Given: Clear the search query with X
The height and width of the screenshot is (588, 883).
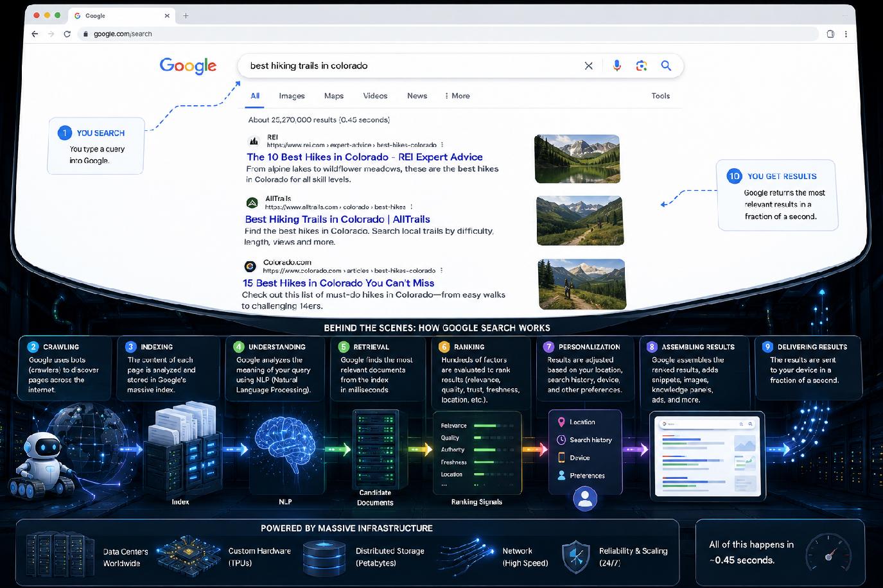Looking at the screenshot, I should pos(588,65).
